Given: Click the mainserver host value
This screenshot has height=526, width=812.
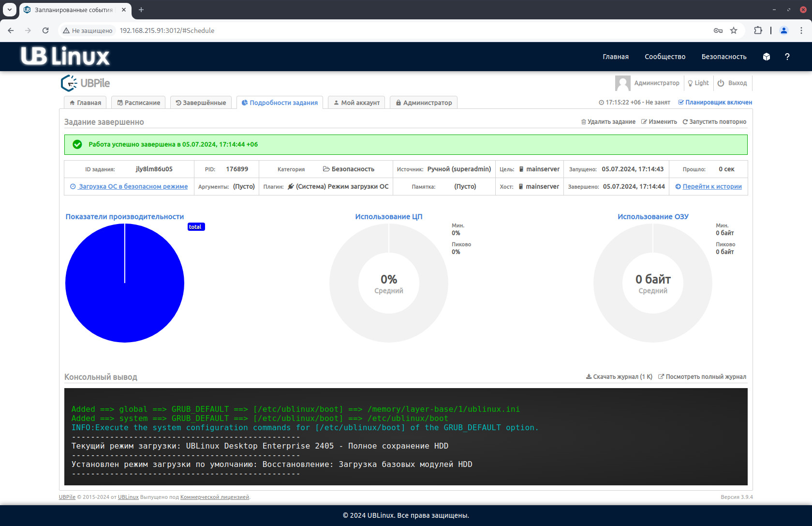Looking at the screenshot, I should pyautogui.click(x=539, y=187).
